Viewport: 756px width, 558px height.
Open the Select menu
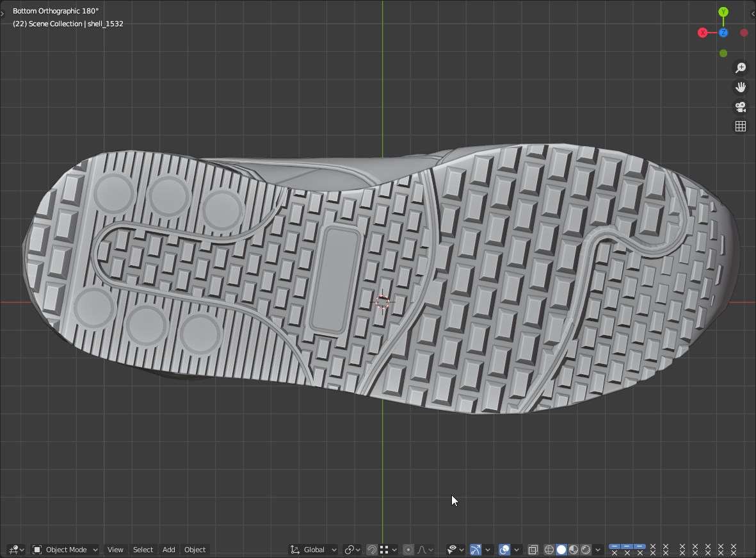pos(143,550)
